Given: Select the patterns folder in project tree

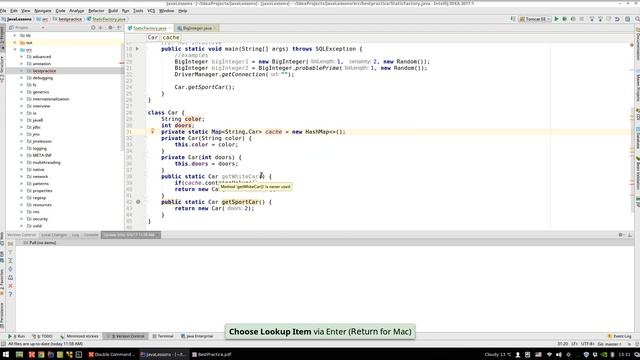Looking at the screenshot, I should [x=40, y=184].
